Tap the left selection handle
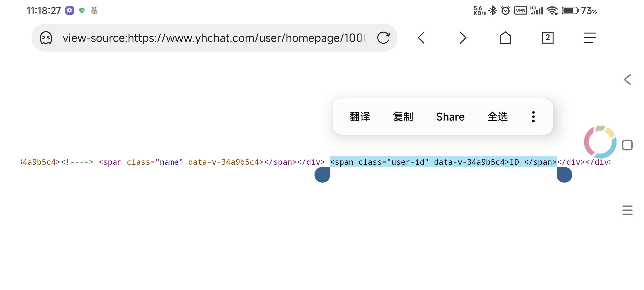Image resolution: width=644 pixels, height=290 pixels. pos(322,175)
